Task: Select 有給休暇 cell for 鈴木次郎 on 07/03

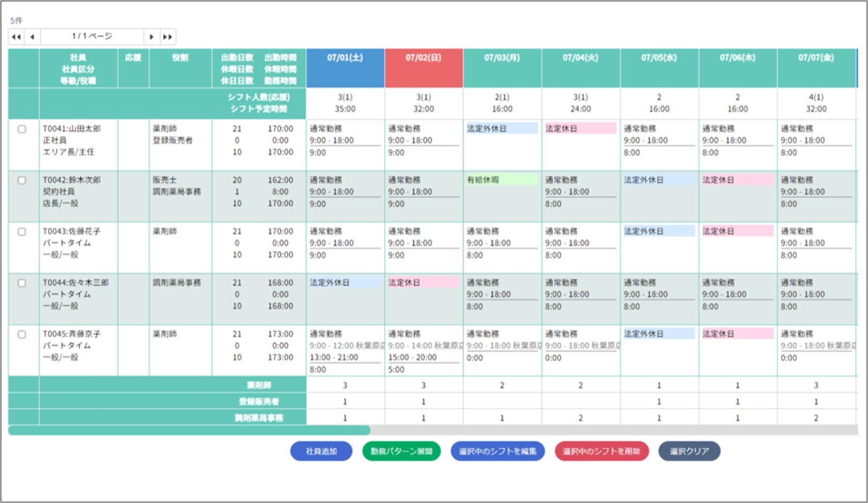Action: point(502,180)
